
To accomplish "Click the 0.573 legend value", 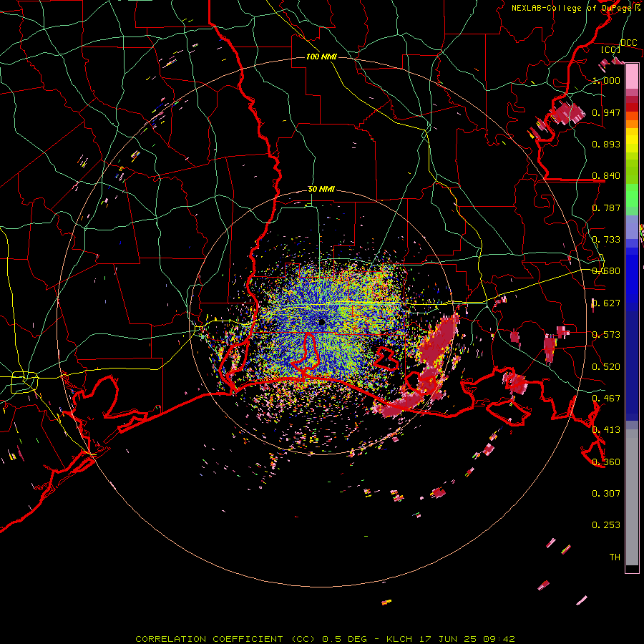I will click(606, 335).
